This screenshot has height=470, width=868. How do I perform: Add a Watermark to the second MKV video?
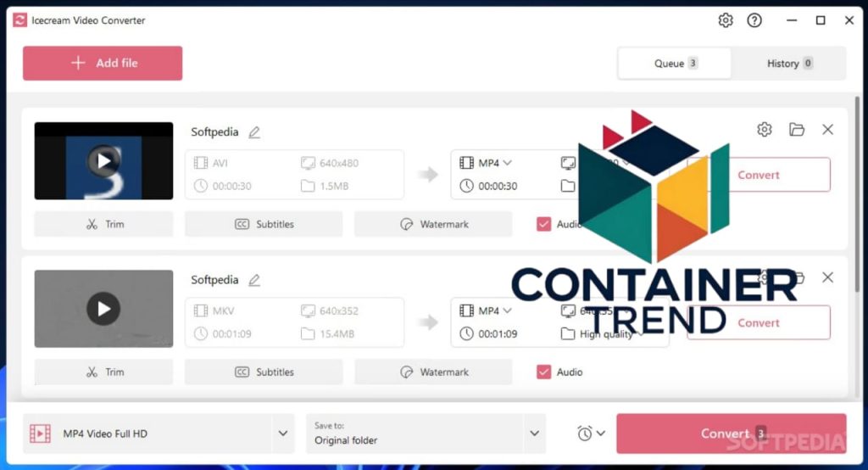click(433, 372)
